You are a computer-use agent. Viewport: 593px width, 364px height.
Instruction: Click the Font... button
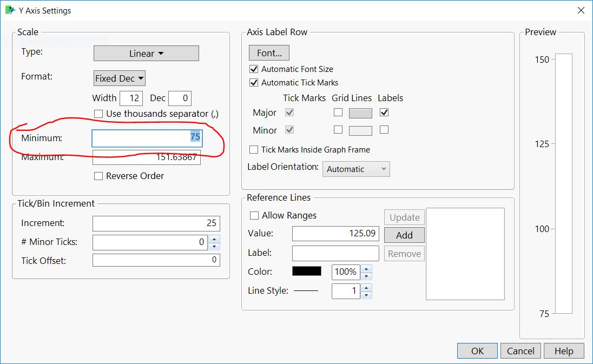pyautogui.click(x=269, y=53)
